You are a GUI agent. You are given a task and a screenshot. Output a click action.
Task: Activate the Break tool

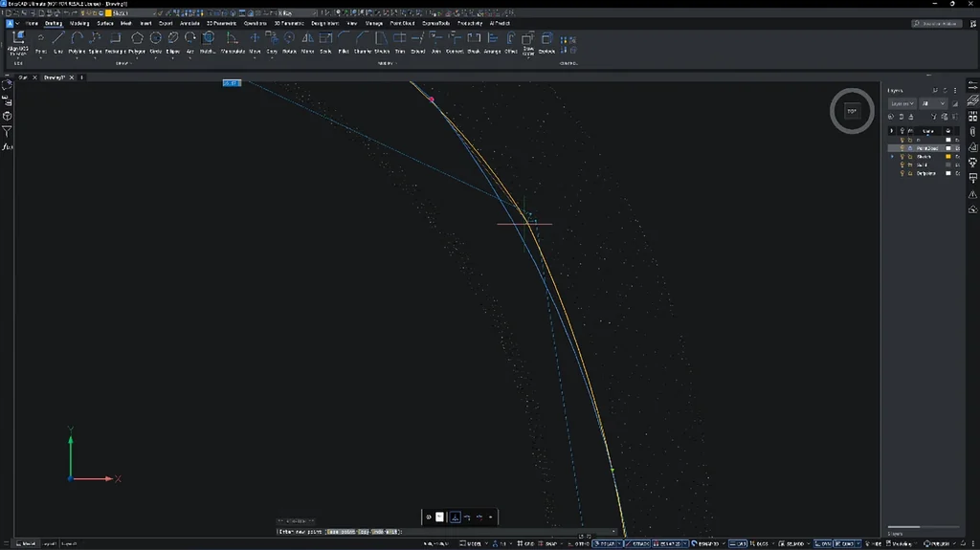[474, 42]
